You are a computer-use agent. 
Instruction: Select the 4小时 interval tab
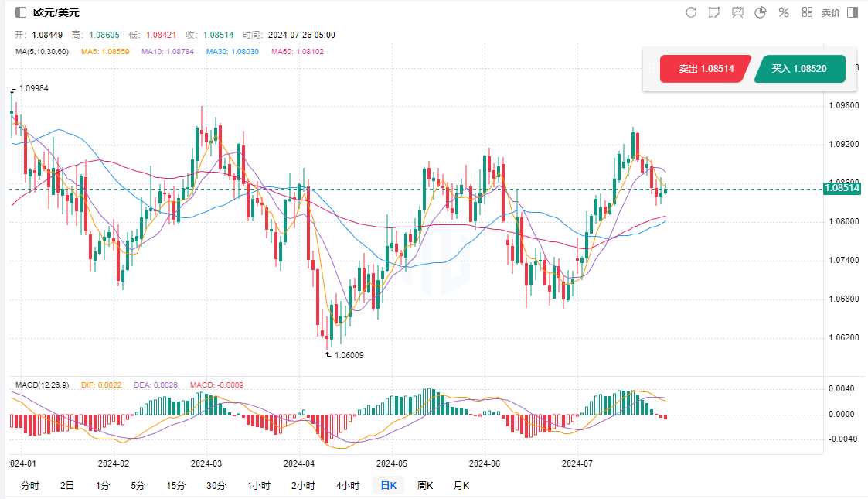[x=348, y=486]
